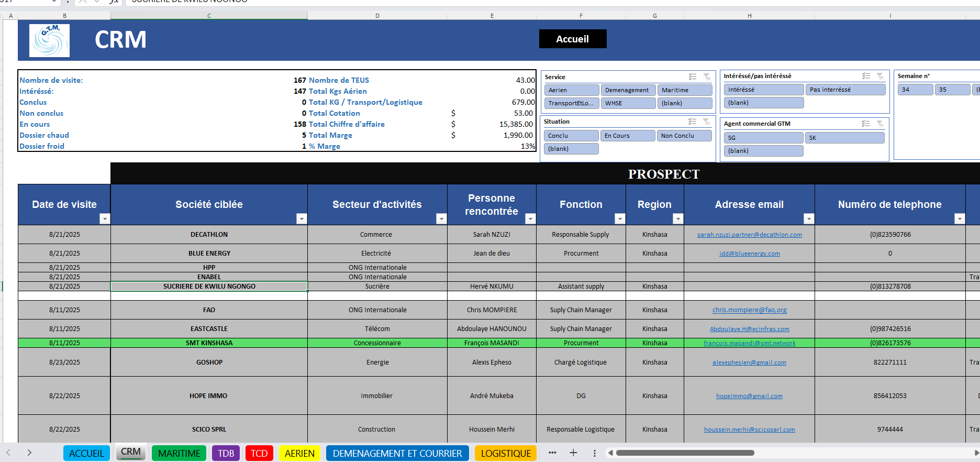Switch to the TDB sheet tab
Viewport: 980px width, 462px height.
click(x=226, y=453)
